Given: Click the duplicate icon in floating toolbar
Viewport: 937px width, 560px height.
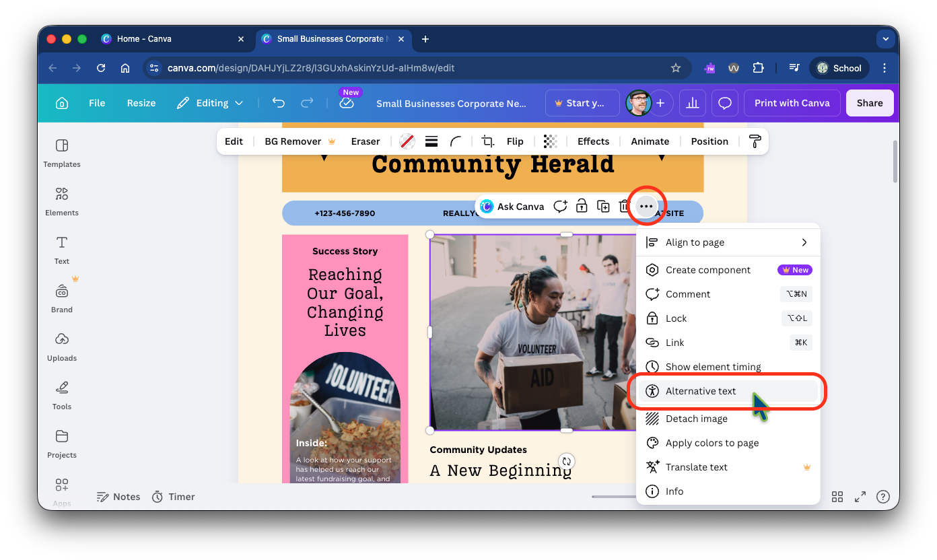Looking at the screenshot, I should click(604, 207).
